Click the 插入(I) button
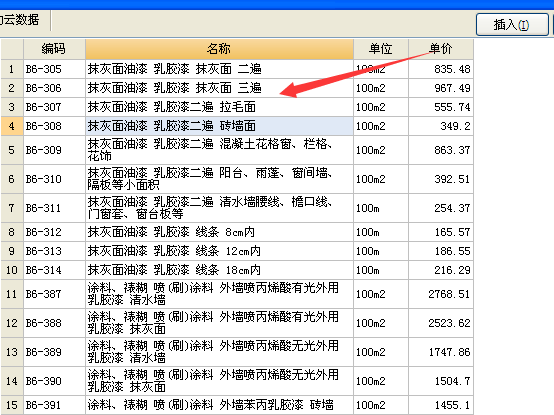This screenshot has height=415, width=554. point(512,24)
